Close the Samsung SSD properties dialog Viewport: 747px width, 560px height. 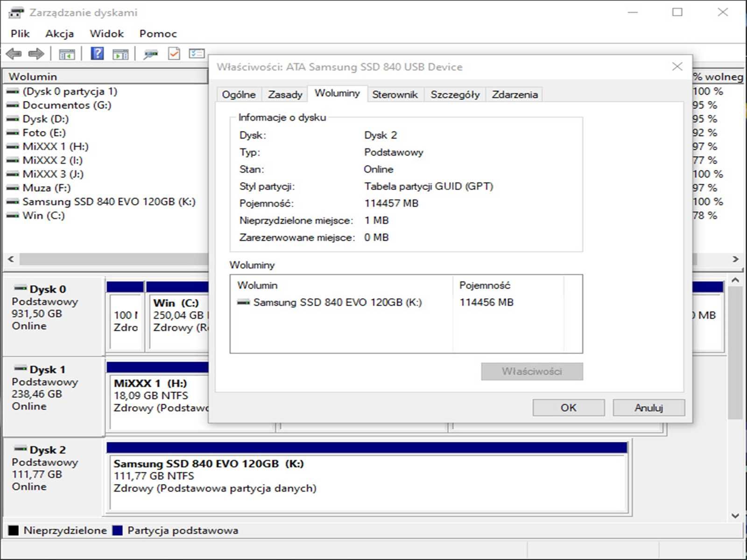[x=677, y=67]
